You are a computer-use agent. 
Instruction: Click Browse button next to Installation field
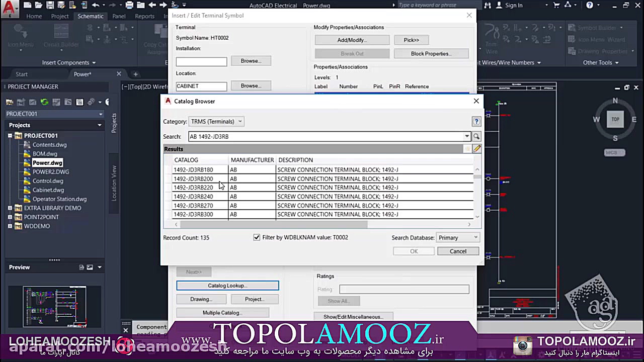[x=251, y=61]
